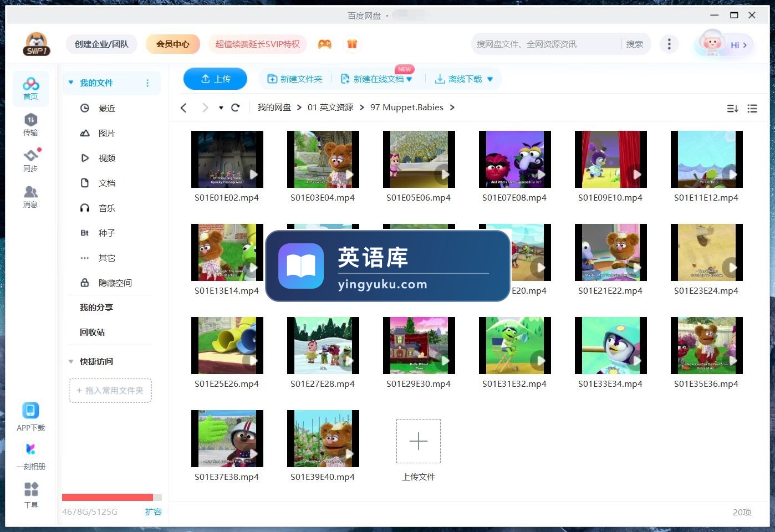Go to 01 英文资源 breadcrumb
Image resolution: width=775 pixels, height=532 pixels.
(330, 108)
